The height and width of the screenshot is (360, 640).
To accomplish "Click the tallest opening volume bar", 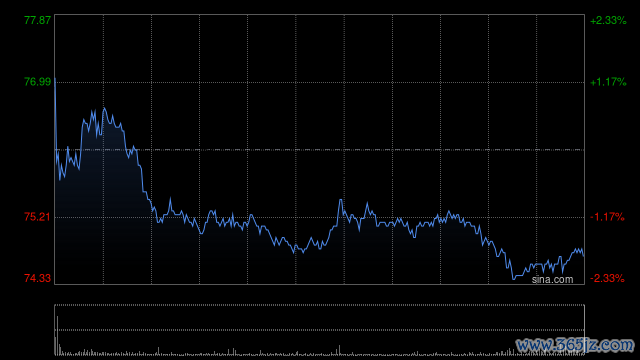I will pyautogui.click(x=58, y=336).
